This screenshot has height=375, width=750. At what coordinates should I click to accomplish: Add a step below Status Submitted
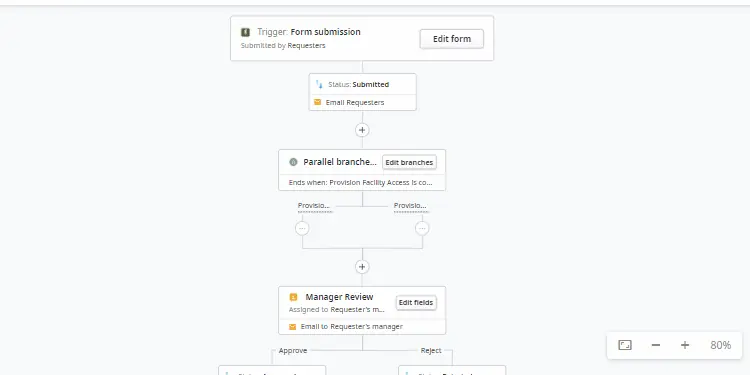362,130
